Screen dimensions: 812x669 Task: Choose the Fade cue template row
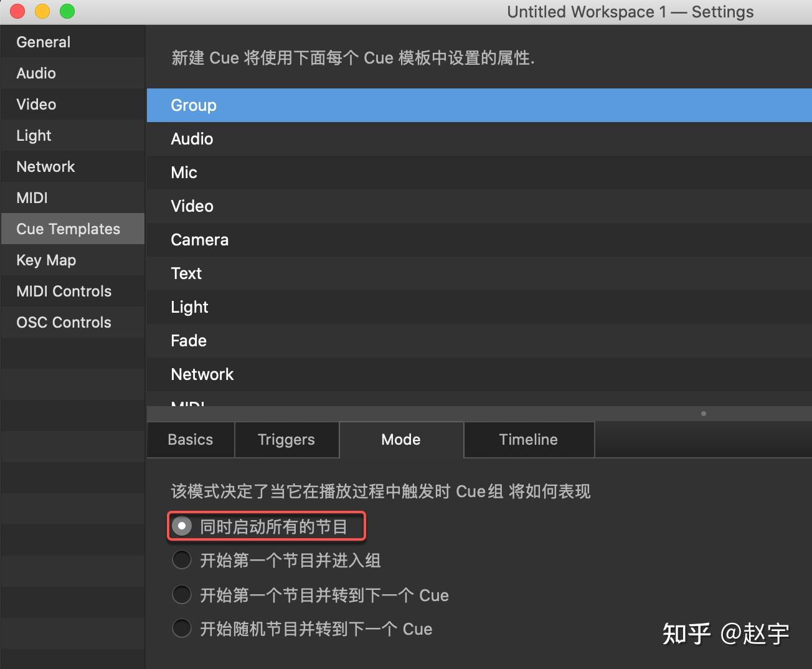(479, 341)
